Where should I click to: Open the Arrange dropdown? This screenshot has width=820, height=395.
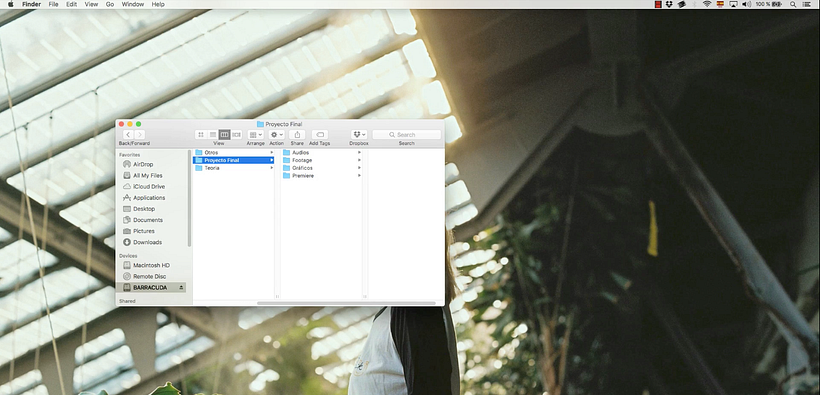255,135
